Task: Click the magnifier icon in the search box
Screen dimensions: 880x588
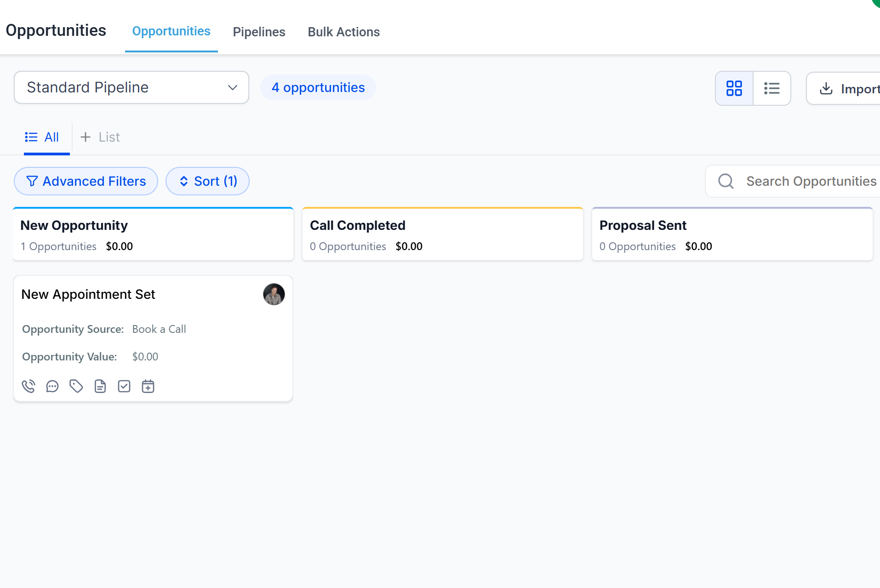Action: (726, 181)
